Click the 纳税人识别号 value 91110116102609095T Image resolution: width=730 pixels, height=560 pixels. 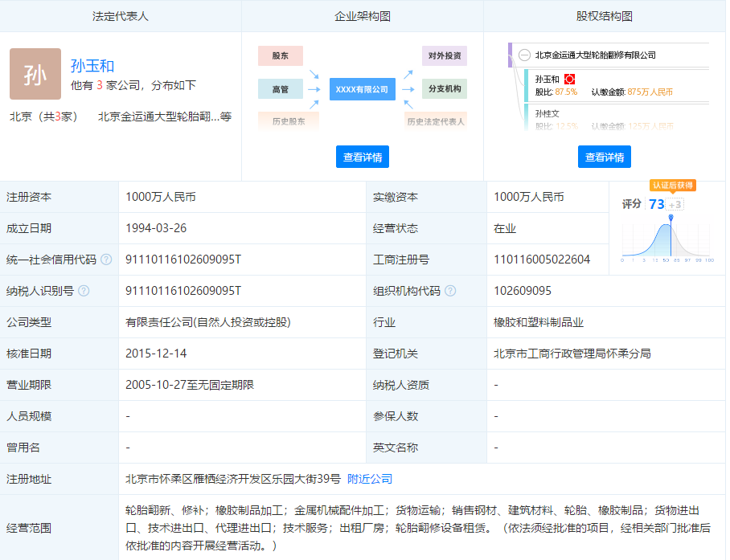tap(183, 291)
